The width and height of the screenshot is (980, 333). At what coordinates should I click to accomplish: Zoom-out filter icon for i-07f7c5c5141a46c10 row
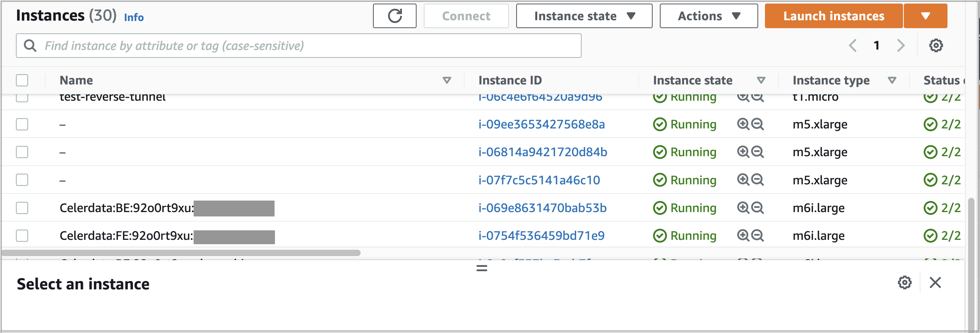point(757,180)
